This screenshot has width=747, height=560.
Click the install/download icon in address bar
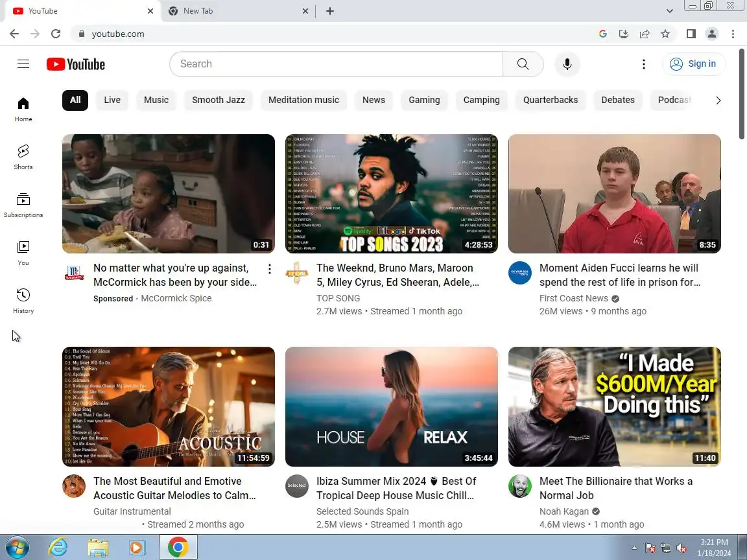coord(624,34)
